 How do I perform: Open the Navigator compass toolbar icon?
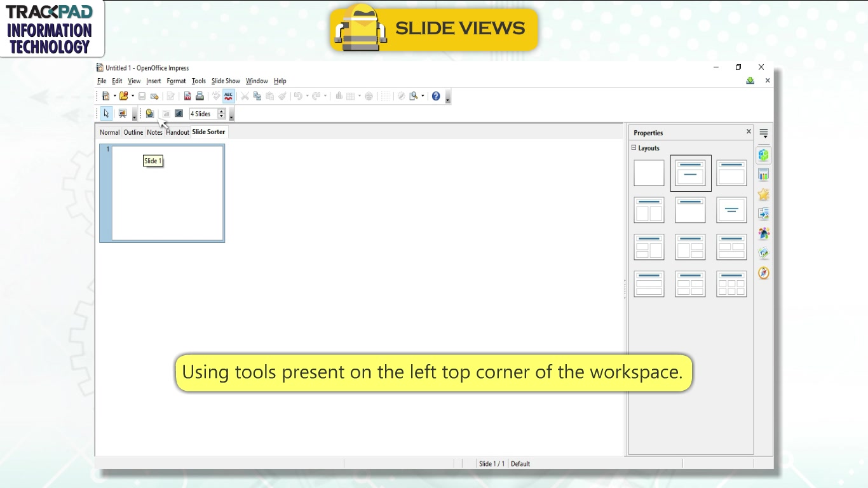point(402,96)
